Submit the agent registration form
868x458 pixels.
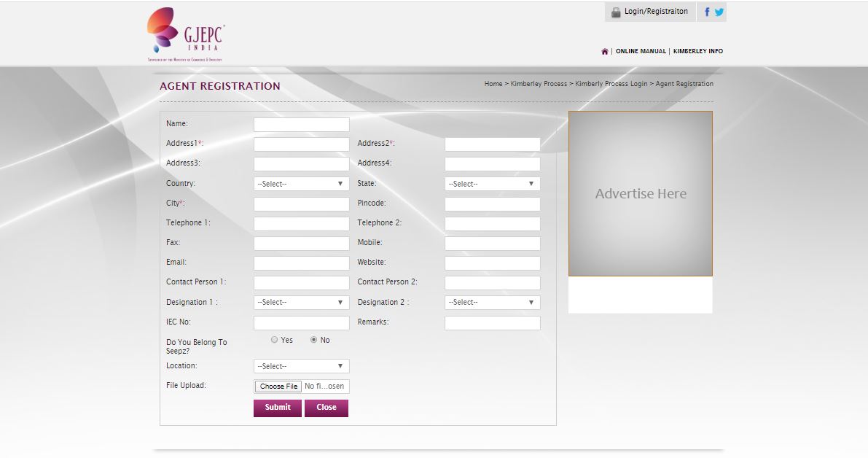277,408
